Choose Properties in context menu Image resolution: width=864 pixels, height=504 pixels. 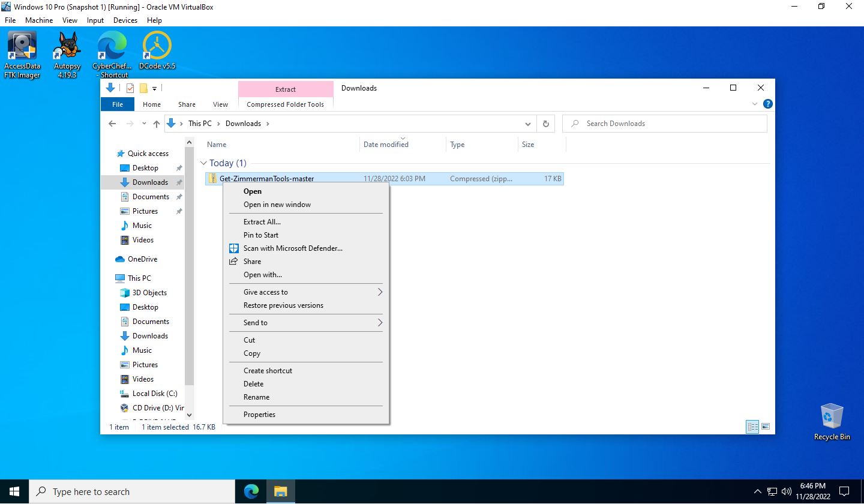[305, 415]
